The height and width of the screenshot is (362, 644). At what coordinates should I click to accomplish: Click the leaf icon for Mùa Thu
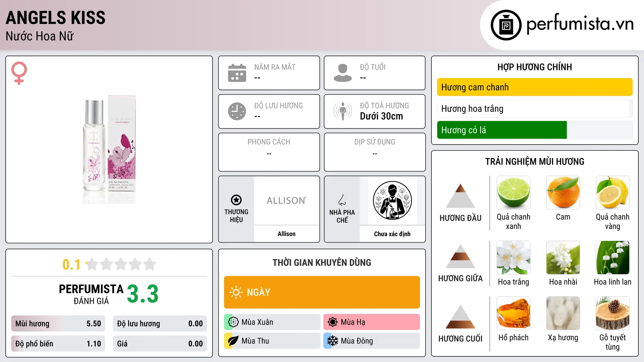tap(233, 341)
